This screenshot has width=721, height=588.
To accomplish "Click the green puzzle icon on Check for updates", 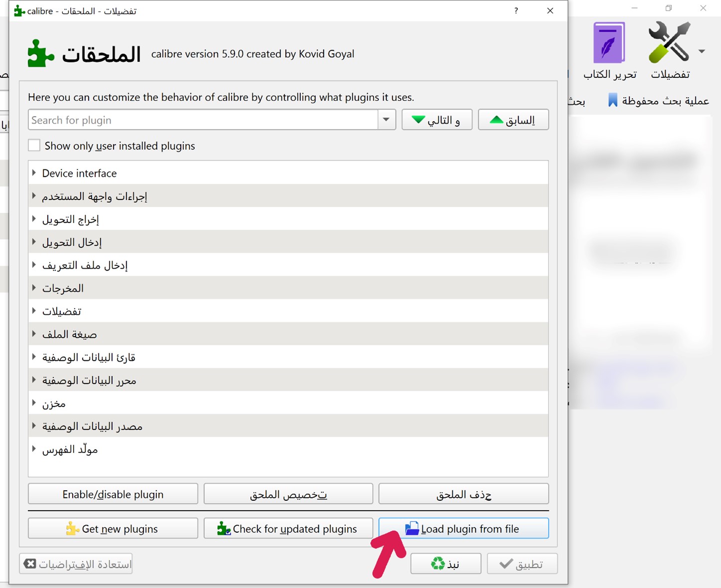I will (224, 528).
